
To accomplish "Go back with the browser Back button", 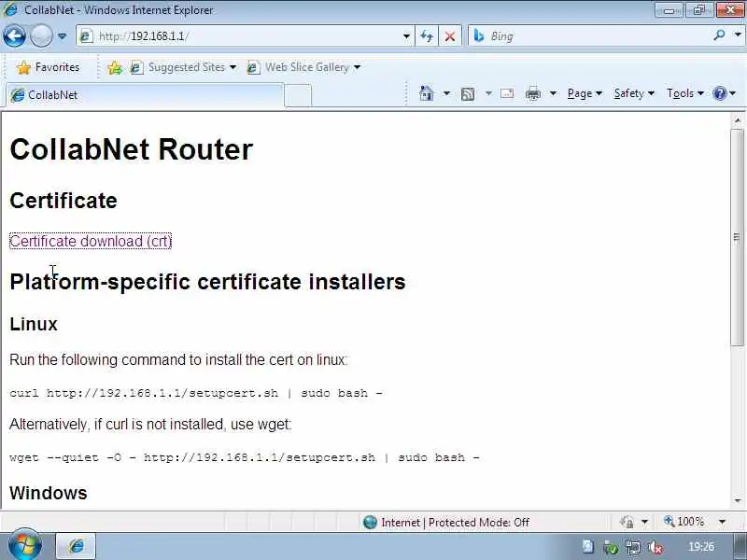I will tap(14, 35).
